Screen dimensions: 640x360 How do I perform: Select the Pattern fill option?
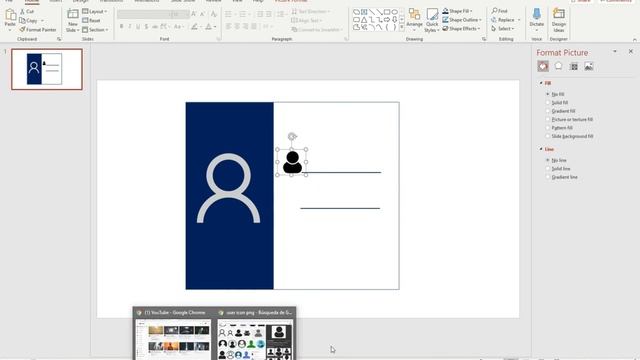tap(559, 128)
